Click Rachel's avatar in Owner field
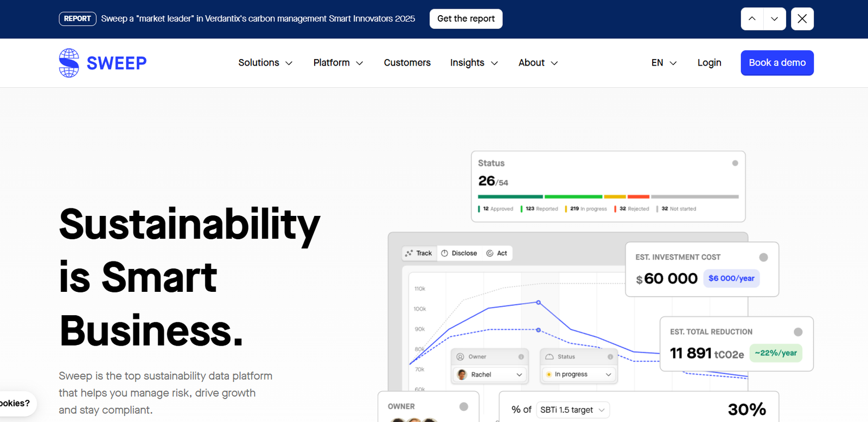 (462, 375)
